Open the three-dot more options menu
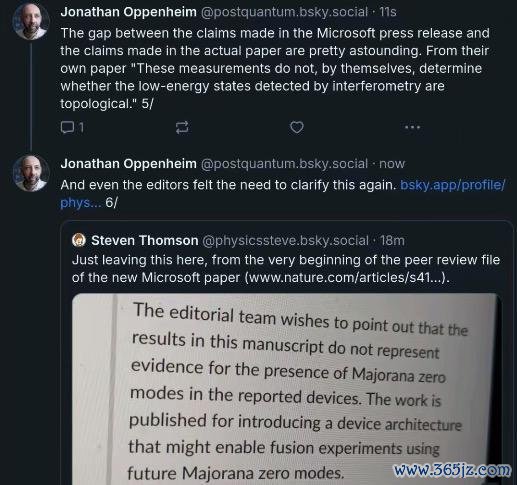The height and width of the screenshot is (485, 517). (412, 127)
